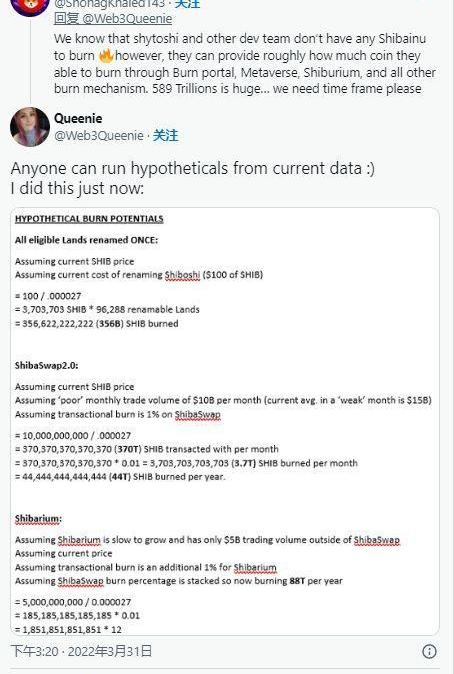Click the reply text mentioning 589 Trillions

click(x=245, y=64)
